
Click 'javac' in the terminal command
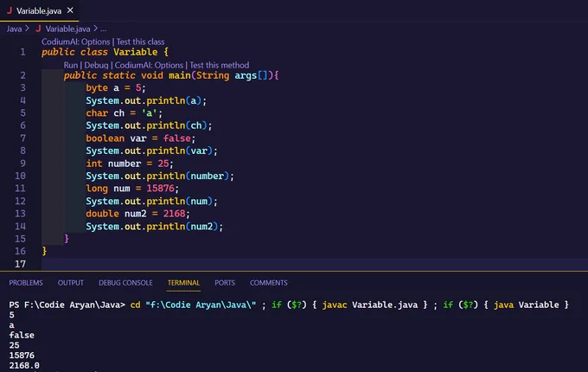coord(335,305)
